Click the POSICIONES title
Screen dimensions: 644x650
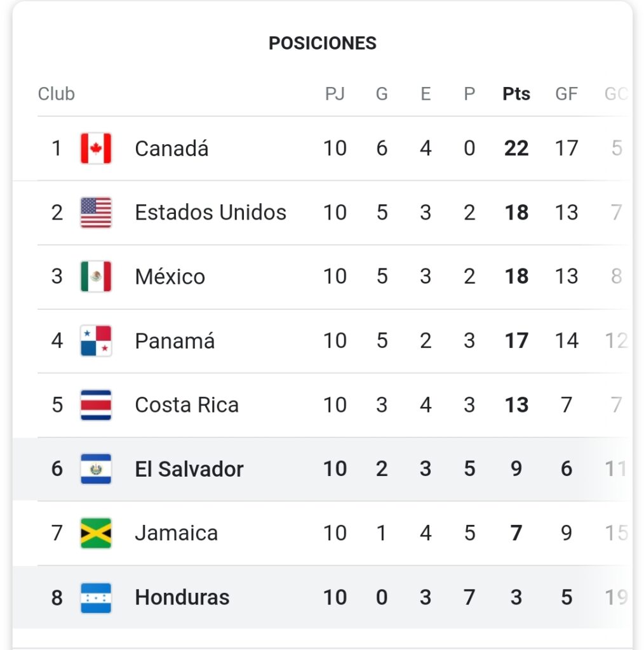pyautogui.click(x=323, y=43)
